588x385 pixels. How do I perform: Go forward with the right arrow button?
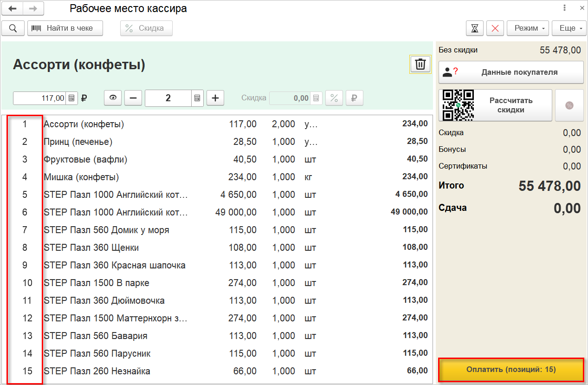tap(33, 8)
